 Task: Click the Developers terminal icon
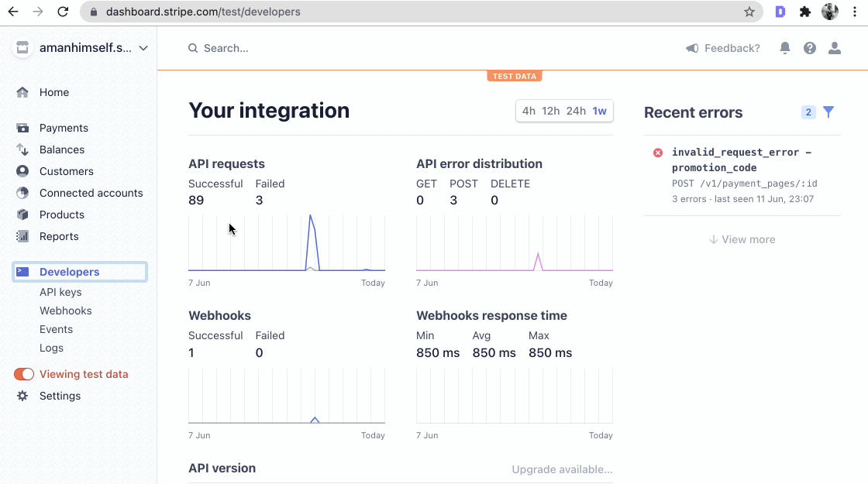(x=22, y=272)
